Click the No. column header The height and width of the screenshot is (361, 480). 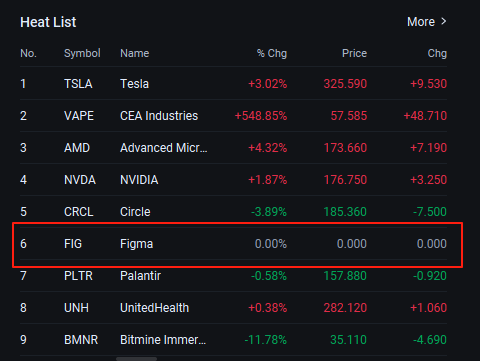(x=28, y=53)
